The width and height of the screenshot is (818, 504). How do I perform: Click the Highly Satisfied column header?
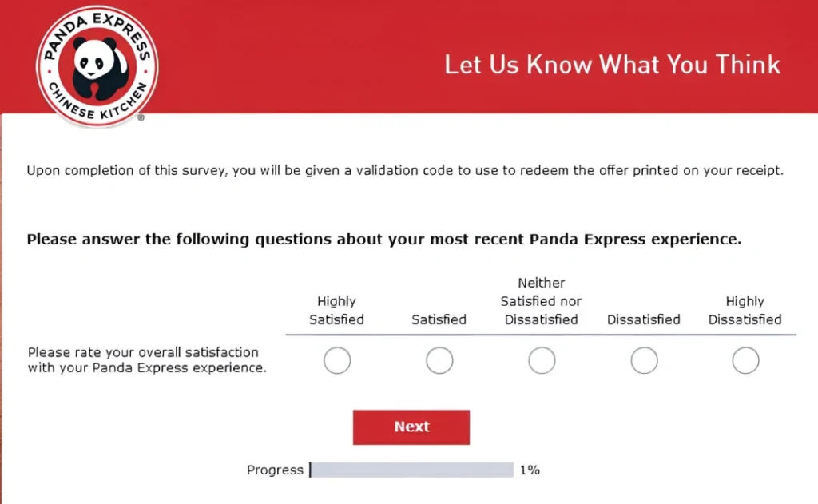pos(336,311)
